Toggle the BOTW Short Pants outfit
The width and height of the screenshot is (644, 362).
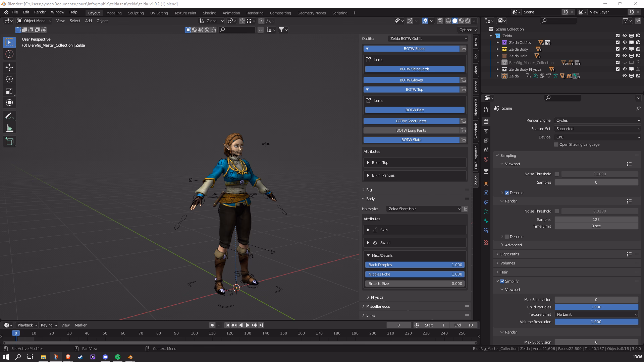[x=411, y=121]
